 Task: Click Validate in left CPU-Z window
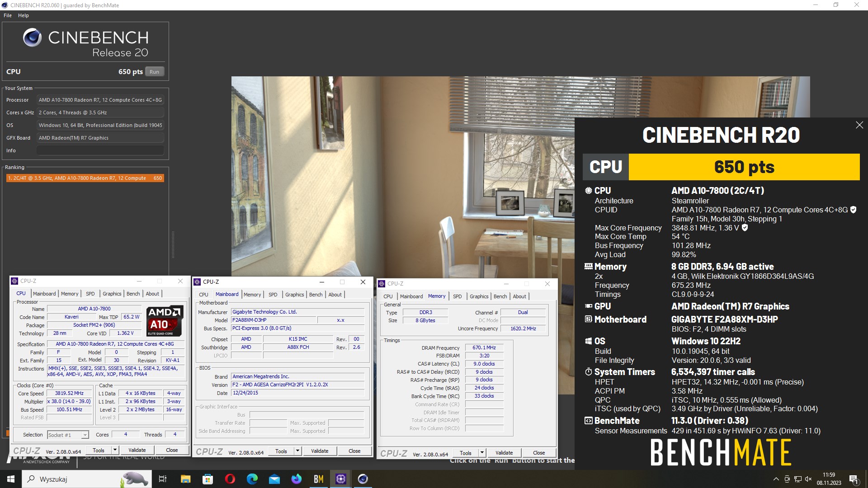tap(137, 450)
